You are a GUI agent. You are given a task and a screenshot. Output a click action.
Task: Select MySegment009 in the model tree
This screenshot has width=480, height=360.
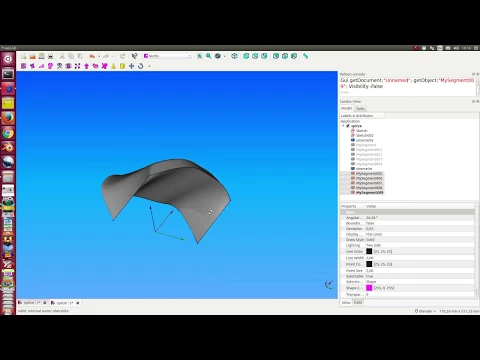[369, 193]
